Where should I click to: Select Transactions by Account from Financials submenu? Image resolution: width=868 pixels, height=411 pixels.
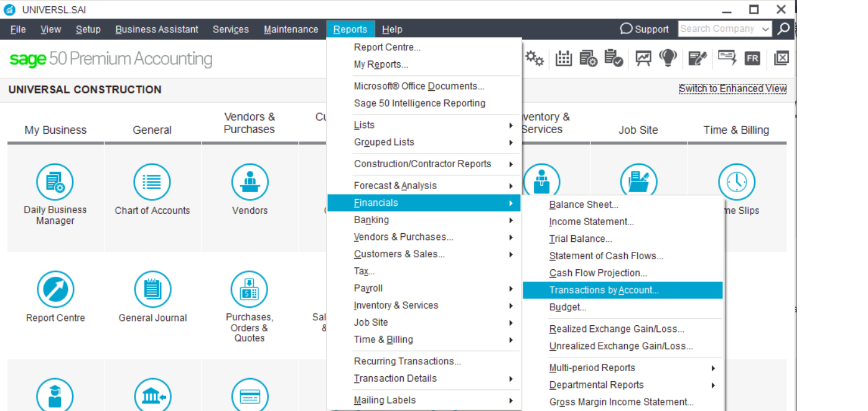point(623,290)
